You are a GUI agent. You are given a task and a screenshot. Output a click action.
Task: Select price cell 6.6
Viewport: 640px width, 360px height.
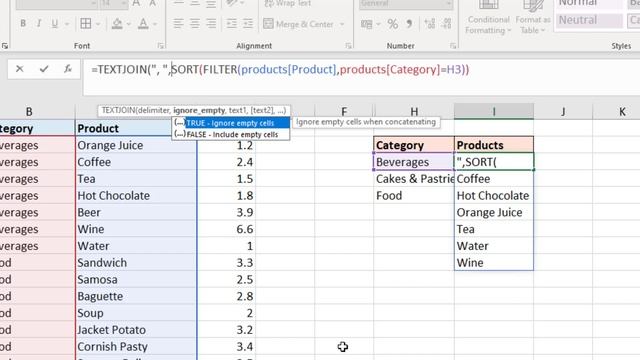[x=227, y=229]
